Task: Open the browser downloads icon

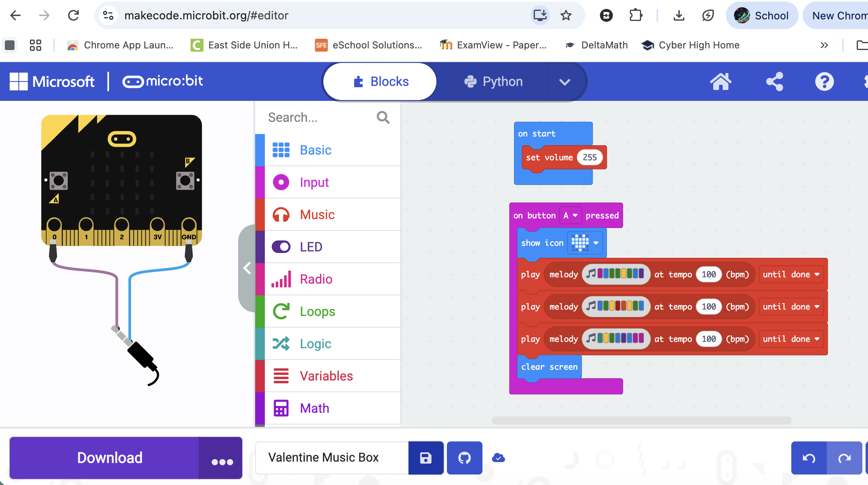Action: pos(679,15)
